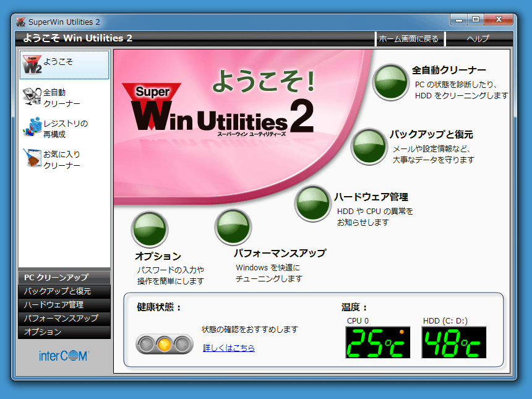Click the オプション heading on main panel
Image resolution: width=532 pixels, height=399 pixels.
pos(158,256)
